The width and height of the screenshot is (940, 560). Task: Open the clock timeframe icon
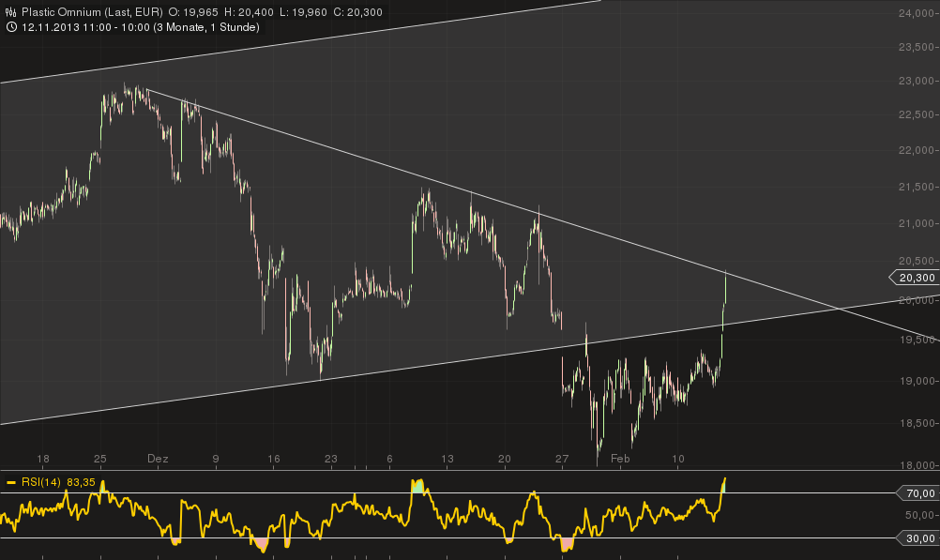(x=10, y=27)
